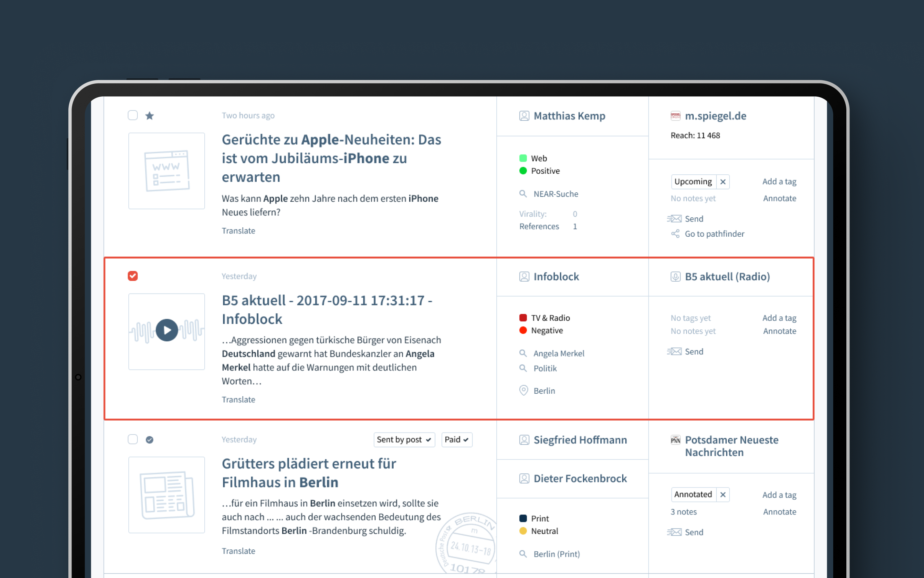Tick the checkbox for the Grütters Filmhaus article
This screenshot has width=924, height=578.
[133, 439]
